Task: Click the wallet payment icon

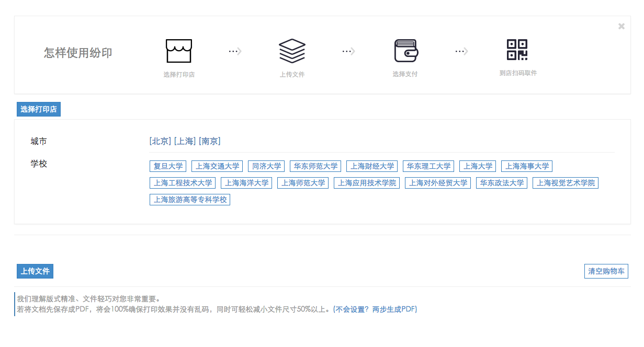Action: (x=405, y=51)
